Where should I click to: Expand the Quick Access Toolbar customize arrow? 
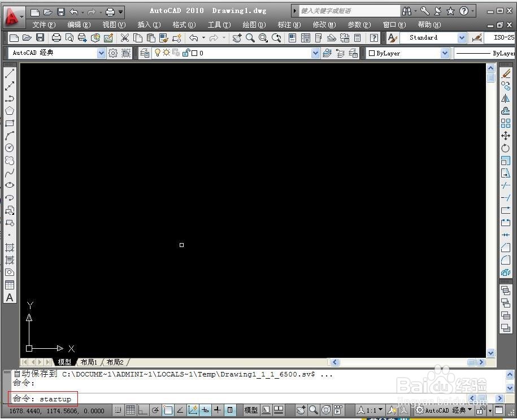(121, 12)
